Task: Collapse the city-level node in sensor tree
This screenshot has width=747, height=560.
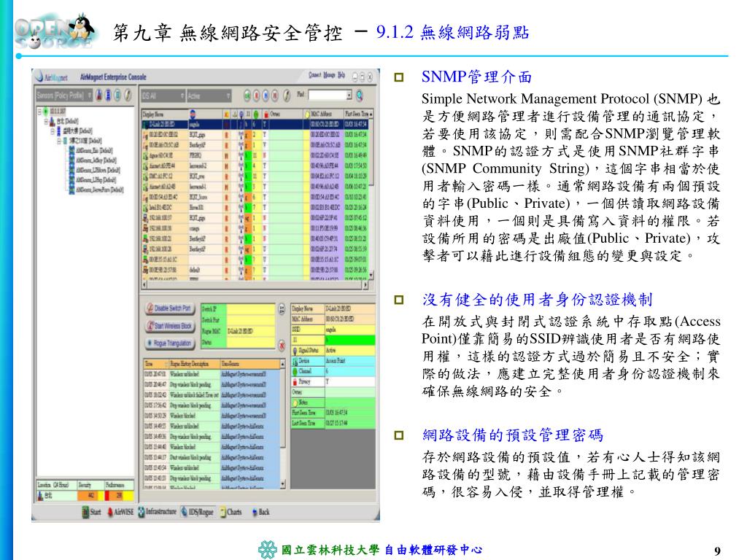Action: [x=46, y=121]
